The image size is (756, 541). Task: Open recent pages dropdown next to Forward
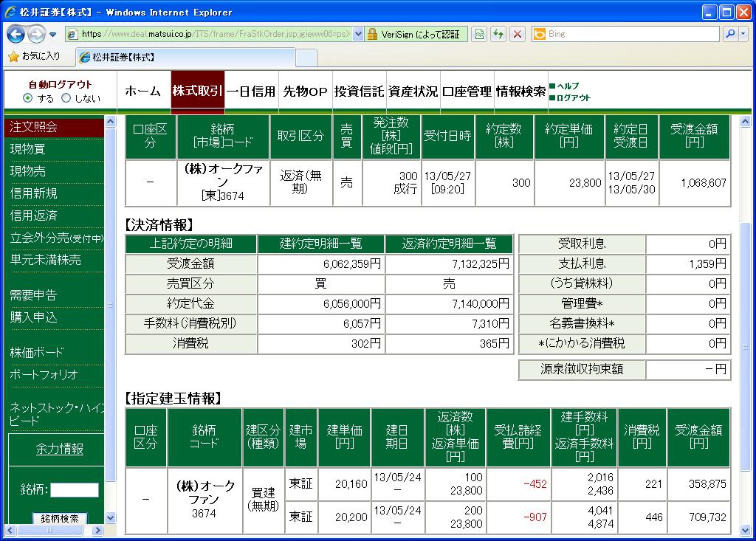coord(53,35)
